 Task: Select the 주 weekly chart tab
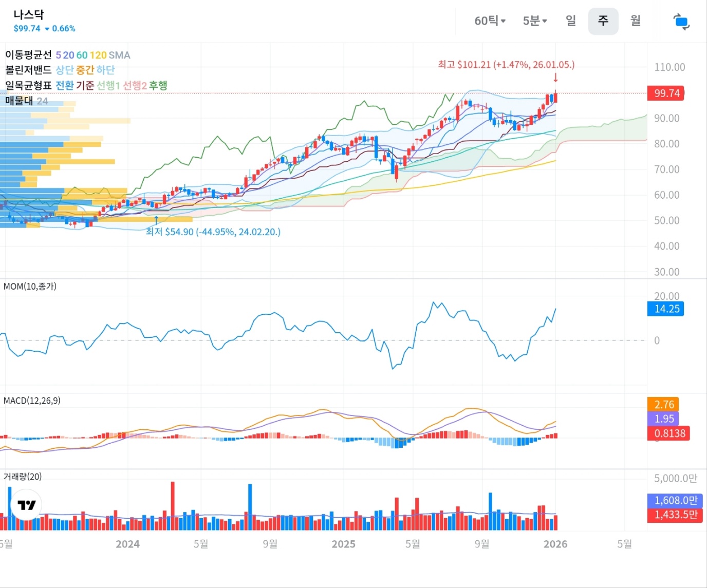(x=603, y=21)
